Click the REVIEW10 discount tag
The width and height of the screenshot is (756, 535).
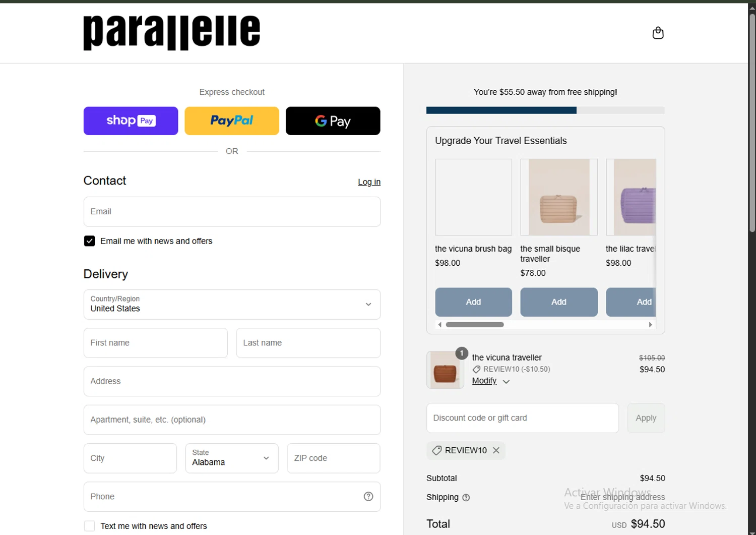pyautogui.click(x=466, y=450)
